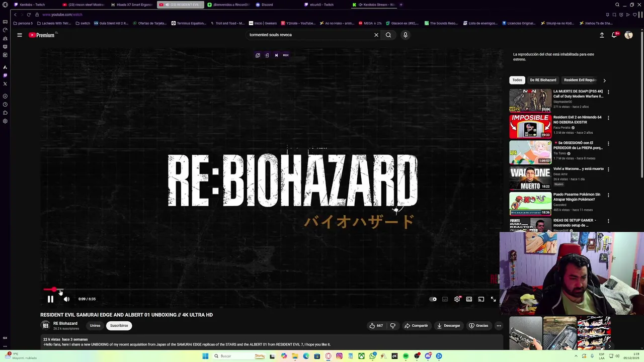Click the next video skip icon overlay
This screenshot has height=362, width=644.
tap(276, 55)
